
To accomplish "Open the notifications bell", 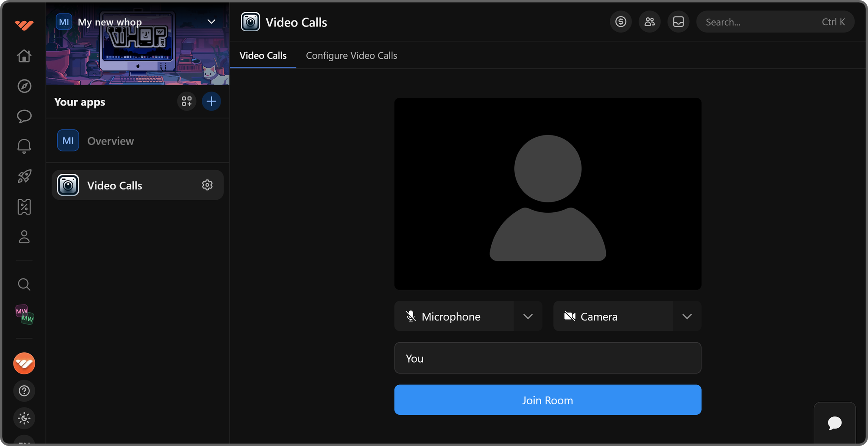I will pyautogui.click(x=24, y=146).
